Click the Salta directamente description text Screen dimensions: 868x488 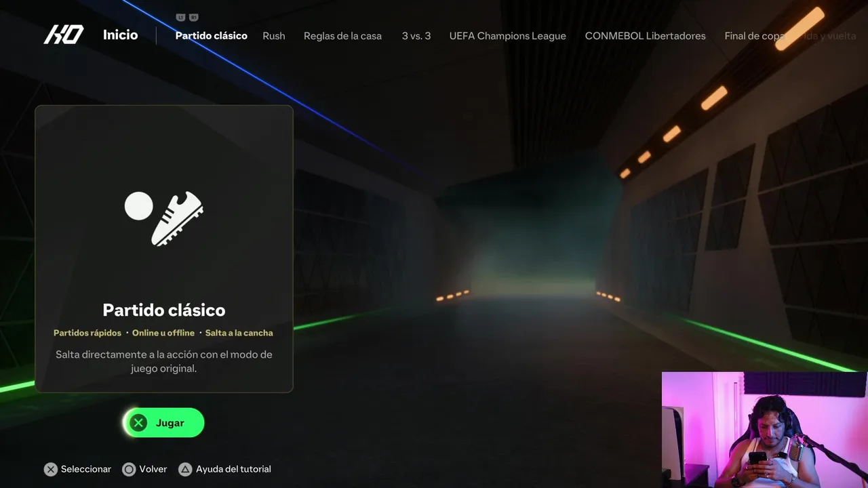164,362
